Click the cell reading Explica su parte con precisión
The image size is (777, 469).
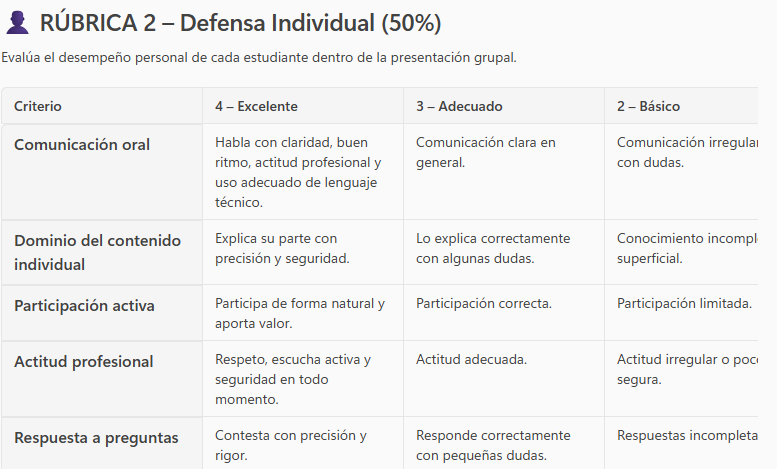coord(281,248)
